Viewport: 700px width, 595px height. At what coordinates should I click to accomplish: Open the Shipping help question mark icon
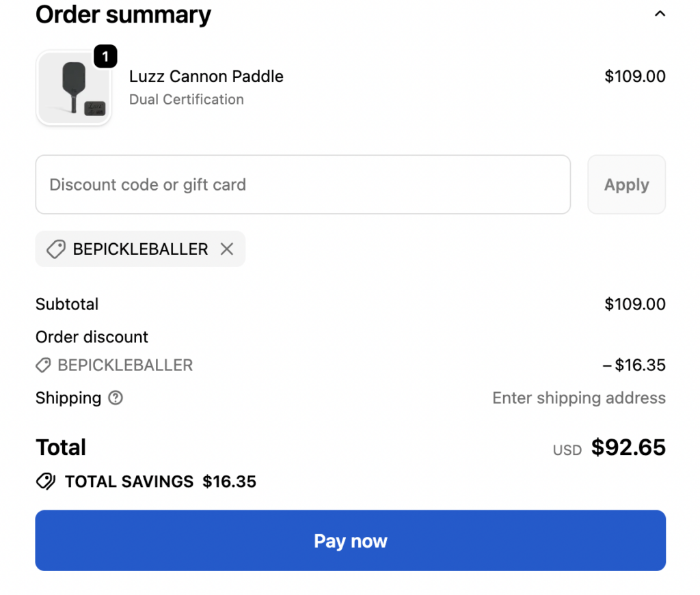click(116, 398)
